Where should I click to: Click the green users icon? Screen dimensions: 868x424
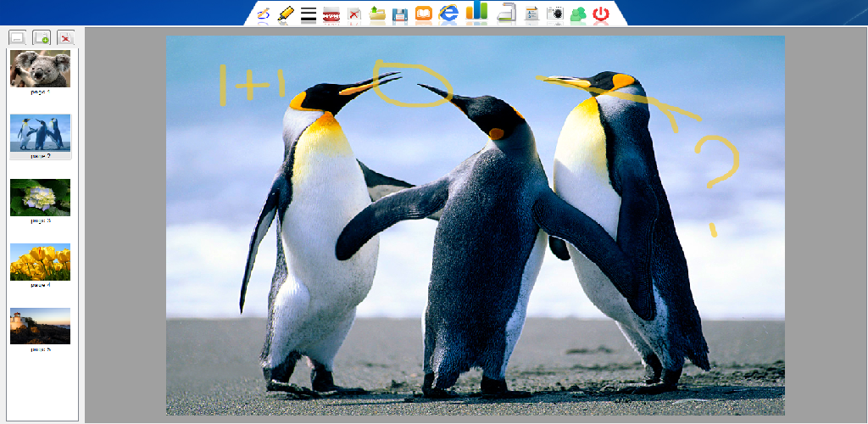pos(578,14)
